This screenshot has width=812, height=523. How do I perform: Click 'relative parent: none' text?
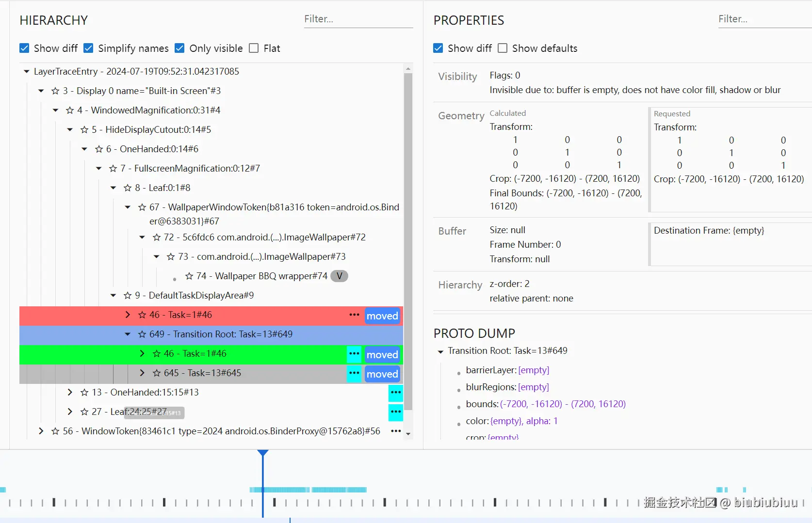pos(531,299)
